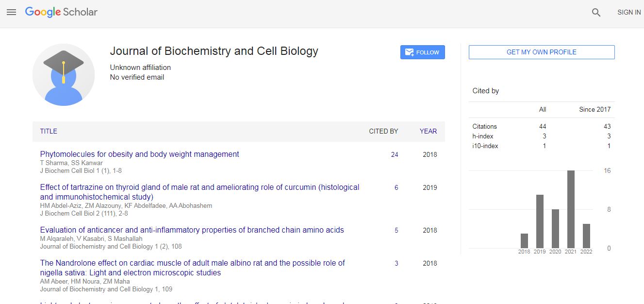The width and height of the screenshot is (644, 304).
Task: View 6 citations of tartrazine article
Action: [x=396, y=188]
